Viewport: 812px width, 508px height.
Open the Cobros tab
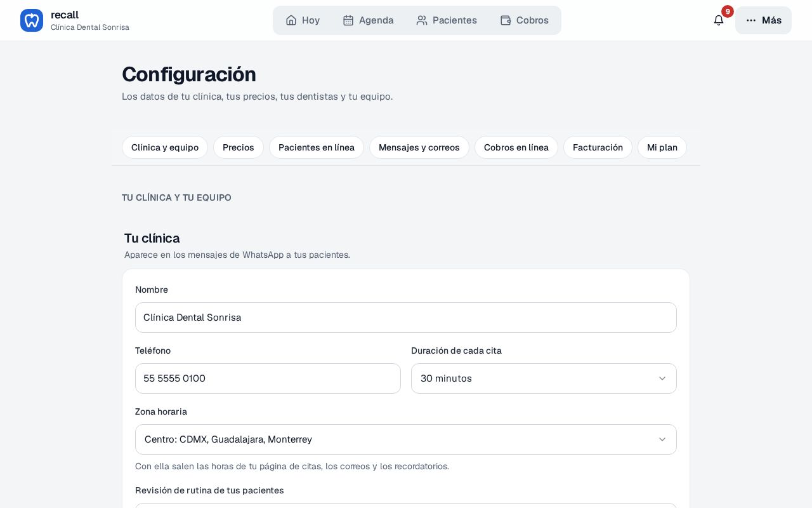click(525, 20)
